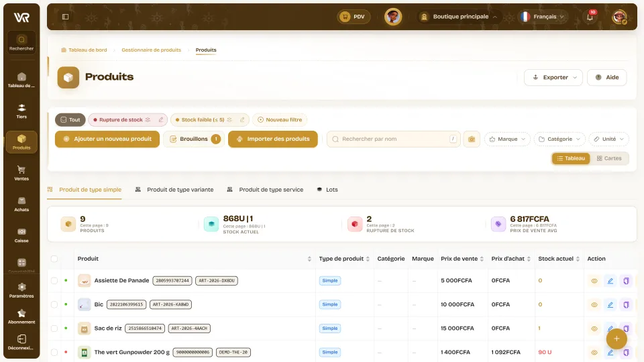Collapse the sidebar panel toggle icon
644x362 pixels.
click(x=65, y=17)
